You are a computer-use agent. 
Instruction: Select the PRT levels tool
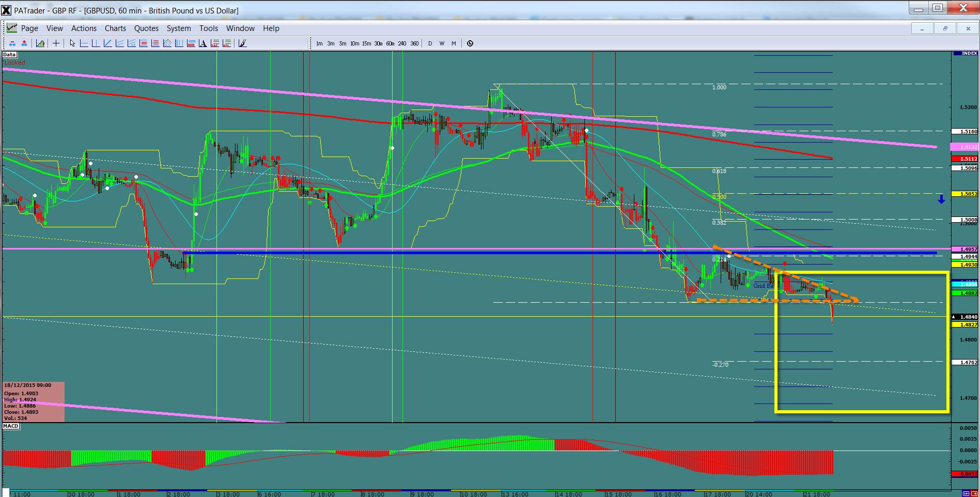[x=215, y=43]
